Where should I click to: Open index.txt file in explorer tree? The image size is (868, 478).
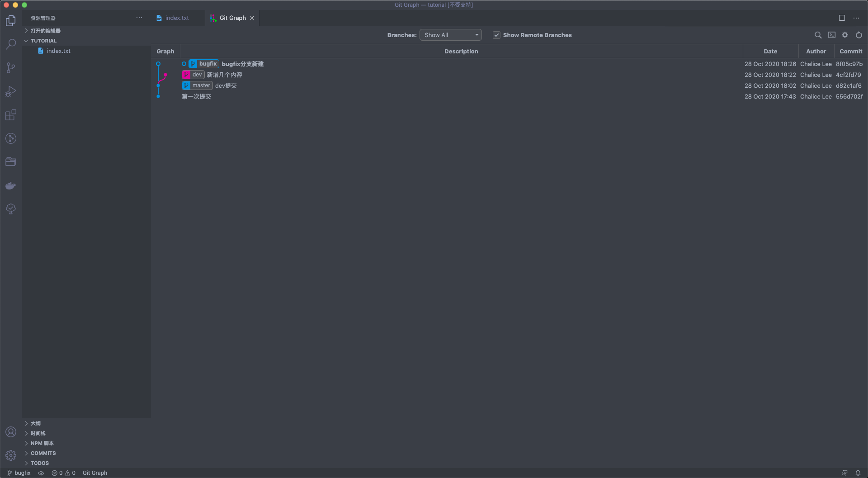pos(58,51)
